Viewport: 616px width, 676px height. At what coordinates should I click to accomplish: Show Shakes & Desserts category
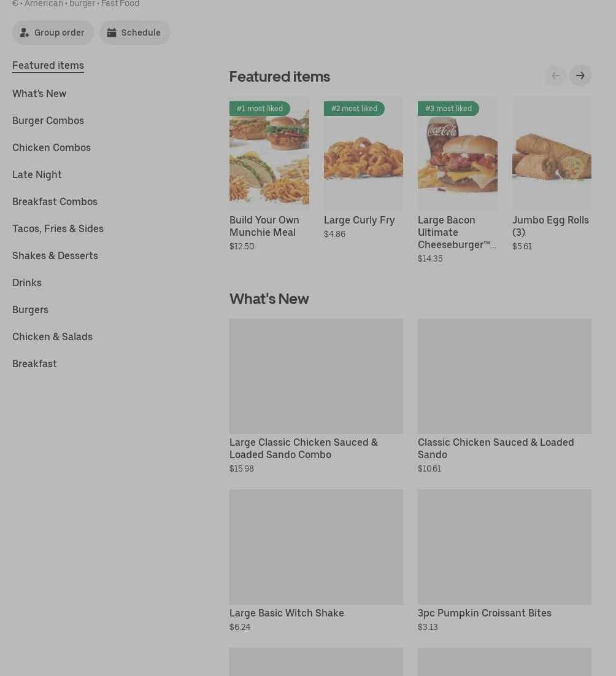[x=55, y=255]
